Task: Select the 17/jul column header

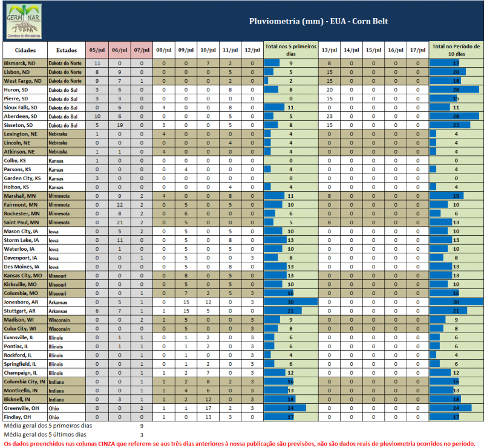Action: click(417, 50)
